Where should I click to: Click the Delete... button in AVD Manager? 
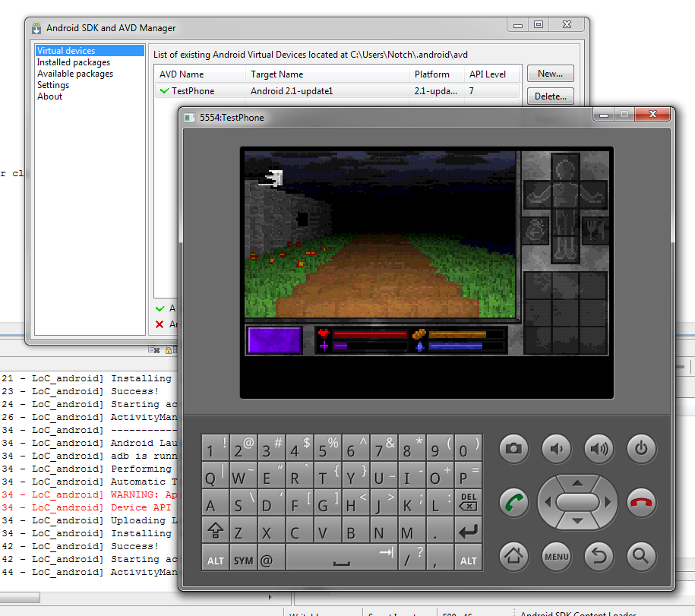point(550,96)
